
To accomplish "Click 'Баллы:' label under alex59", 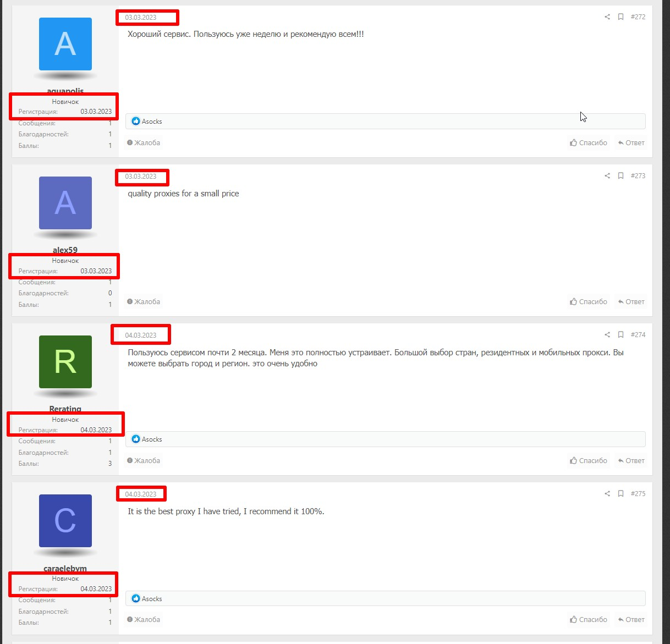I will [x=29, y=305].
